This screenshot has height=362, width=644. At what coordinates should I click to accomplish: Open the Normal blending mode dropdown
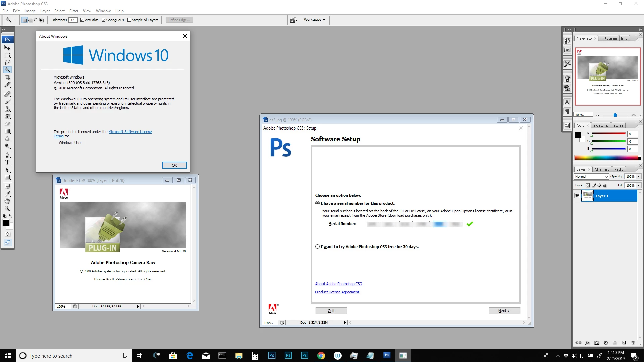click(591, 177)
